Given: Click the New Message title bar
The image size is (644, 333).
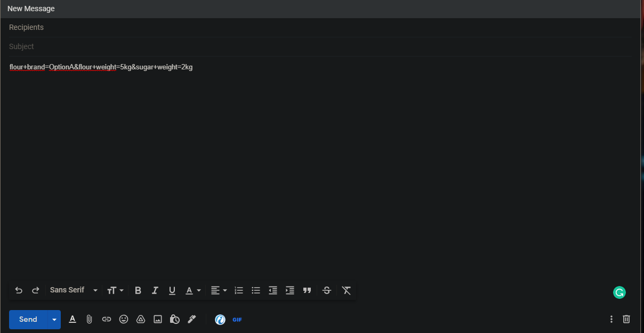Looking at the screenshot, I should 320,9.
